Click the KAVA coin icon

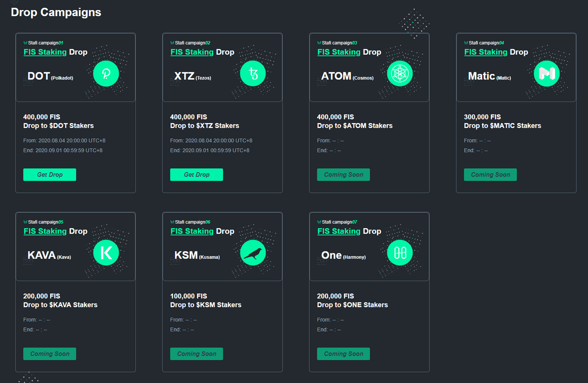106,252
